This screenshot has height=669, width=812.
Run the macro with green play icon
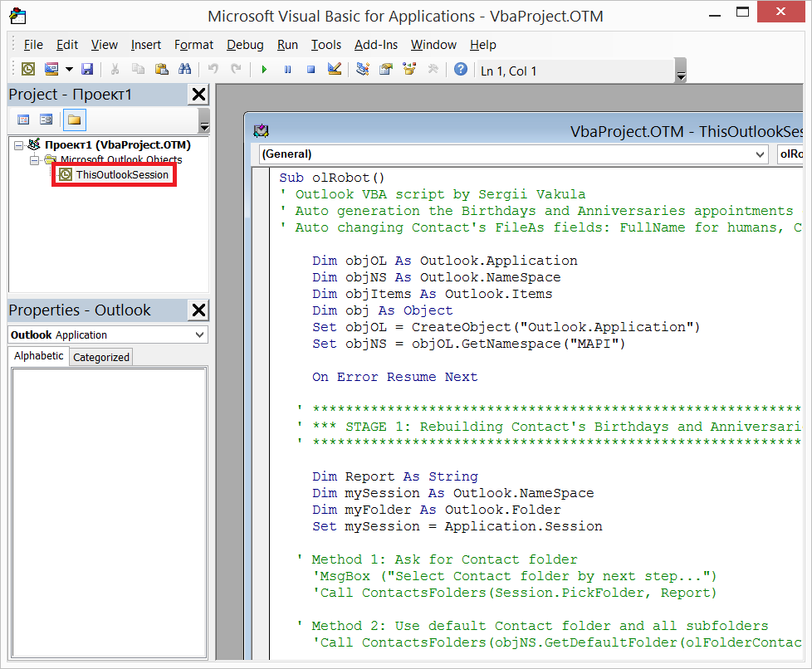264,70
